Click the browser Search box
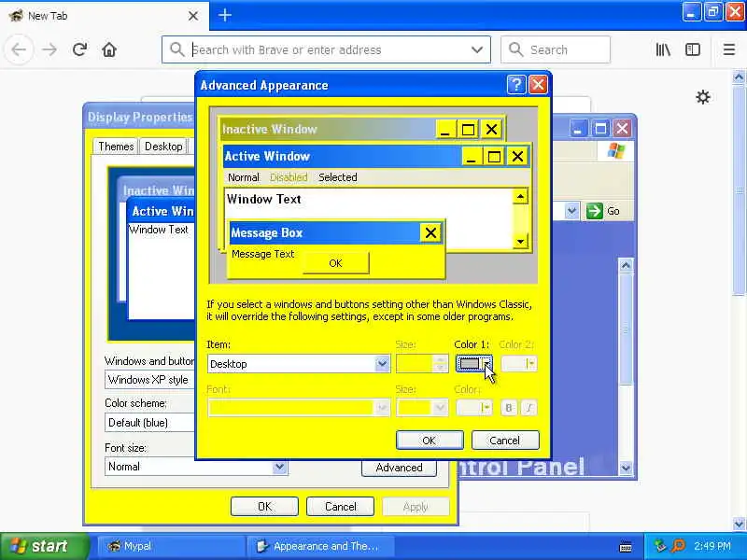Screen dimensions: 747x560 (556, 49)
